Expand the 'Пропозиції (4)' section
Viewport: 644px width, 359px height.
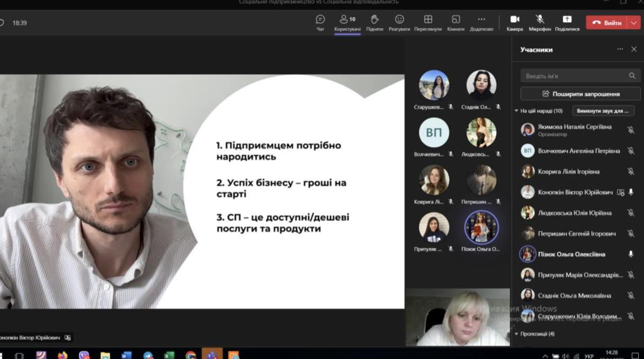point(534,334)
